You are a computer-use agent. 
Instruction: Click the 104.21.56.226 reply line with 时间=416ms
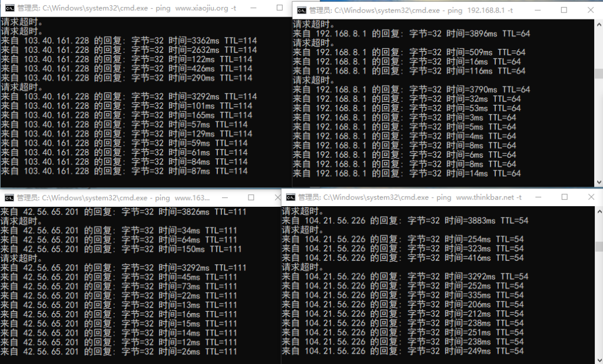pyautogui.click(x=403, y=258)
